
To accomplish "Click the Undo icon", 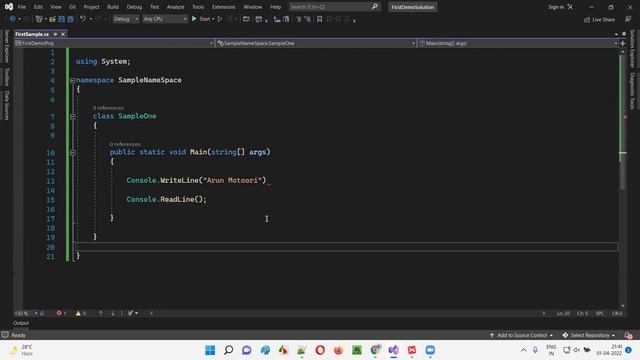I will point(83,19).
